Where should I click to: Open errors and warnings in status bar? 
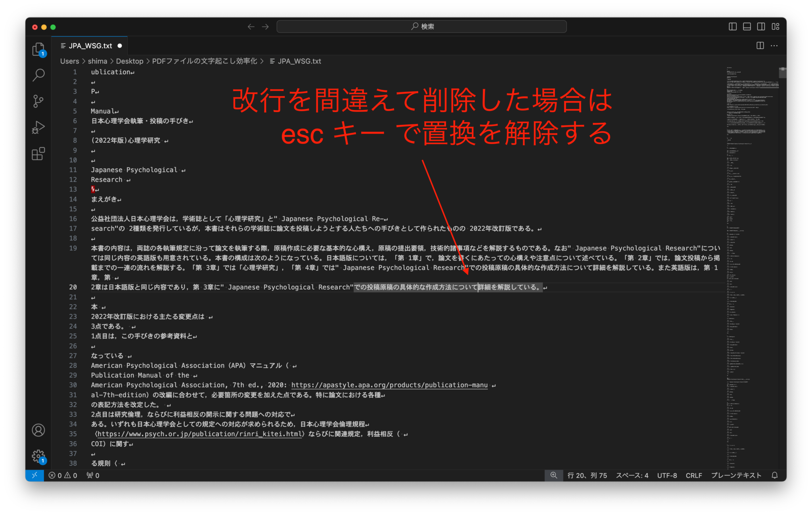pos(63,475)
